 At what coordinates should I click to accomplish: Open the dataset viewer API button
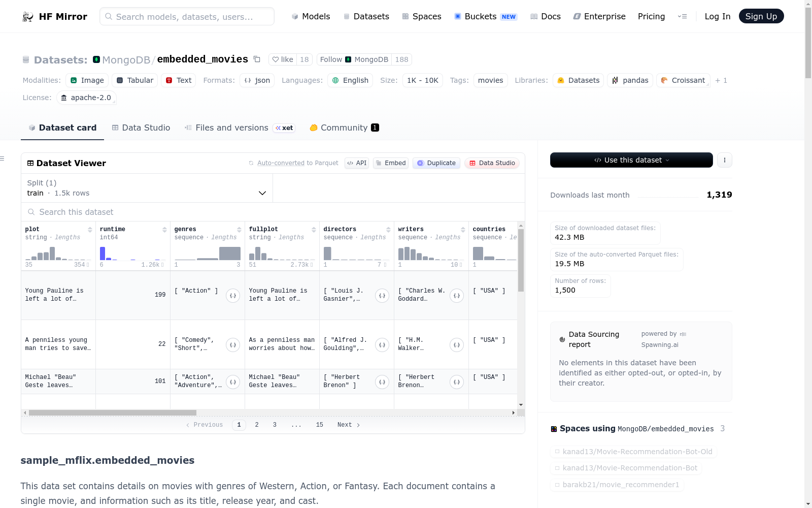click(357, 163)
